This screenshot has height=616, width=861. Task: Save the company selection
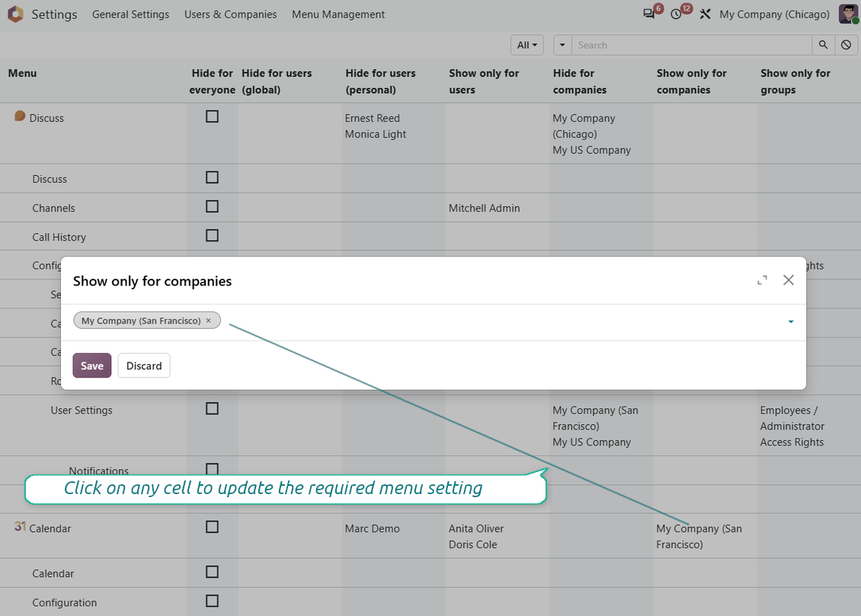92,366
